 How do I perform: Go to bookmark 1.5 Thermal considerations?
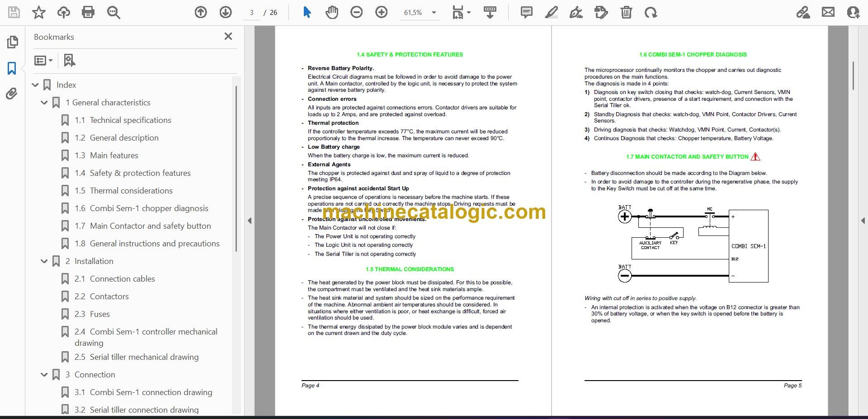[124, 191]
